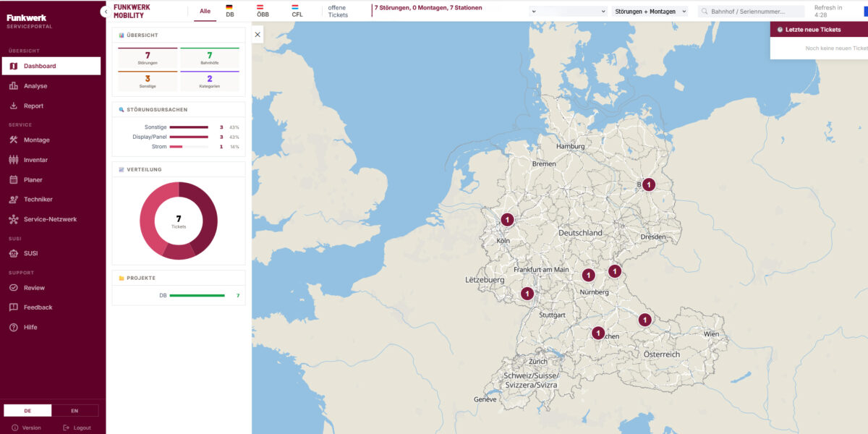Open the Dashboard sidebar item

tap(51, 66)
